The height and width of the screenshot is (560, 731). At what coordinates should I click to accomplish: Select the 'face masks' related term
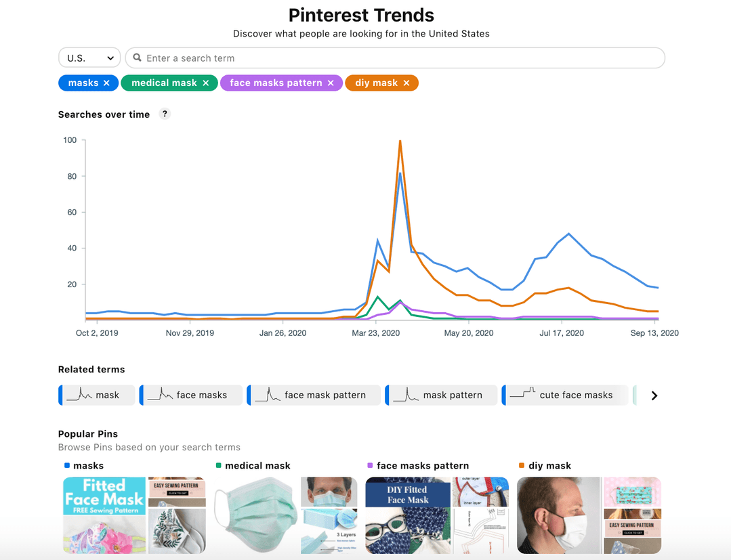191,395
